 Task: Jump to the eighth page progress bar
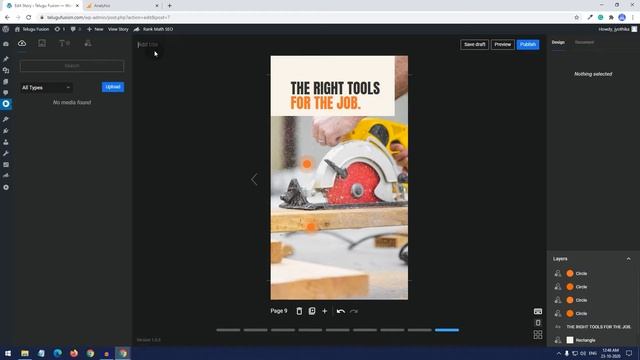point(420,330)
